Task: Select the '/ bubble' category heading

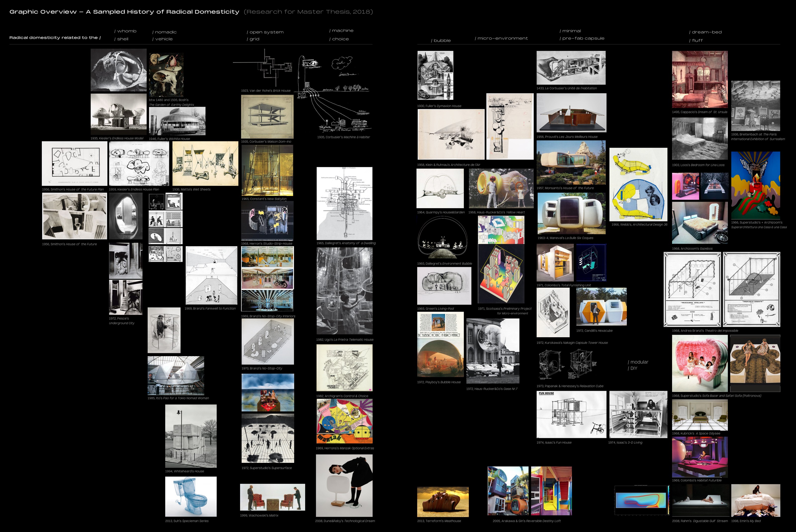Action: click(441, 41)
